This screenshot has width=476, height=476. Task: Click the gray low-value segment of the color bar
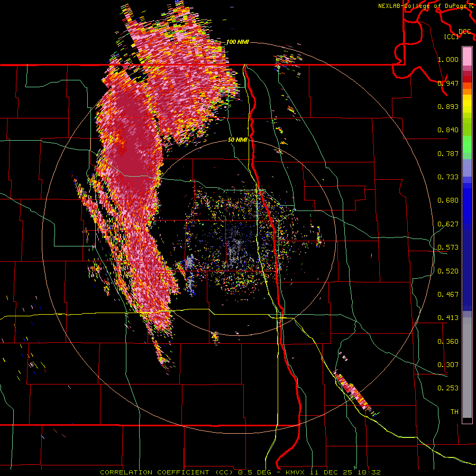tap(467, 368)
